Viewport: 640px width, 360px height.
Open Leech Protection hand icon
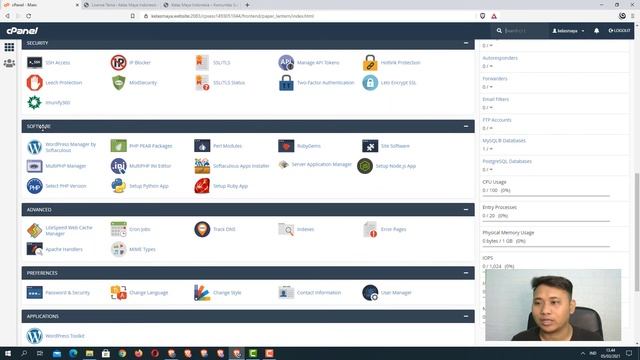pyautogui.click(x=34, y=82)
